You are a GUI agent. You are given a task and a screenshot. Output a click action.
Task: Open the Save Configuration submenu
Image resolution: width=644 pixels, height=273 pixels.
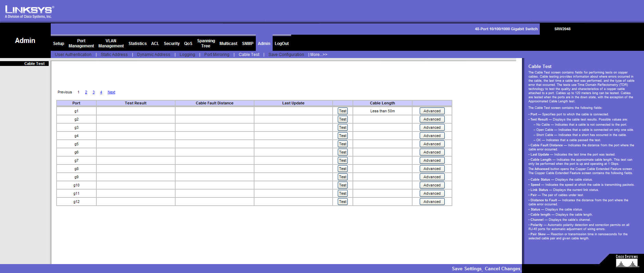click(x=286, y=55)
